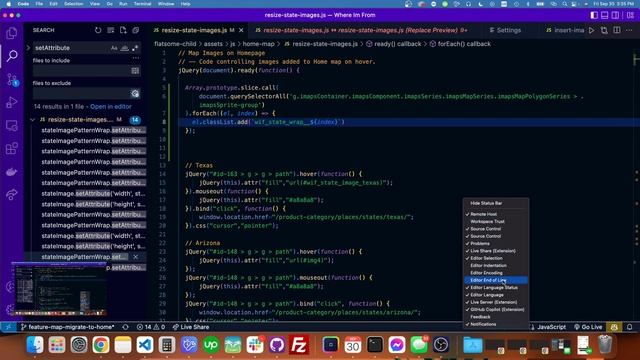Toggle panel layout icon in title bar

[x=605, y=15]
